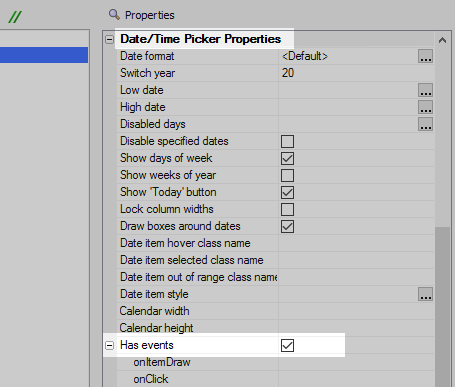Collapse the Has events group

click(109, 345)
